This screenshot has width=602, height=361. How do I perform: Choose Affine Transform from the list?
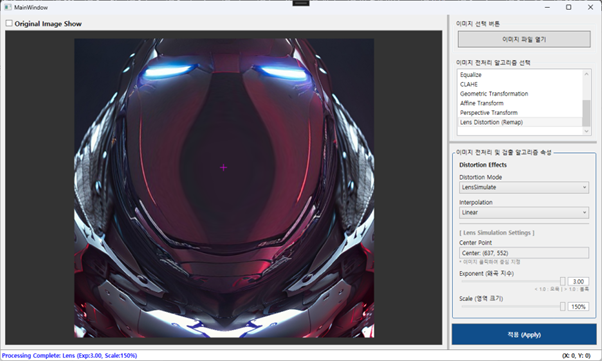(x=519, y=103)
